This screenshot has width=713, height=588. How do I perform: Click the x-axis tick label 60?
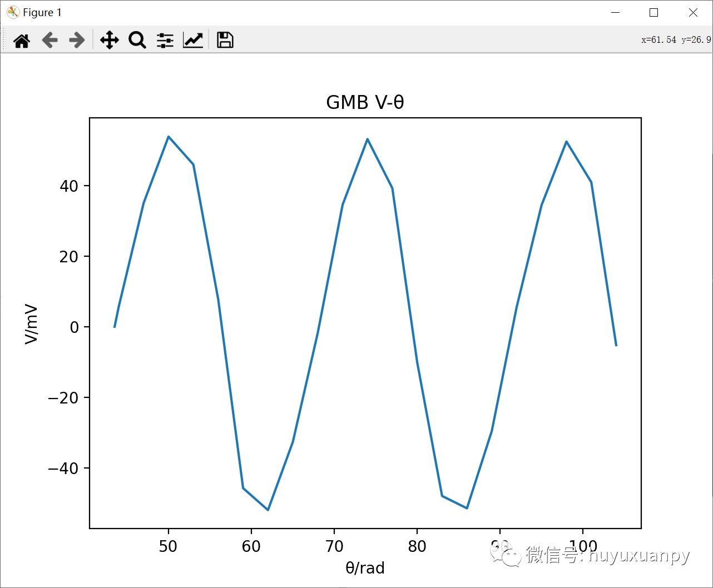251,546
